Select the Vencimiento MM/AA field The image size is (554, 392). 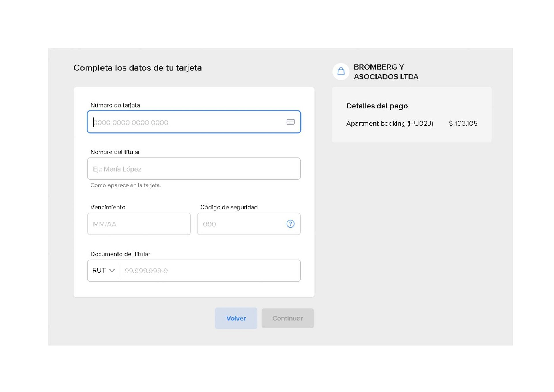(139, 224)
